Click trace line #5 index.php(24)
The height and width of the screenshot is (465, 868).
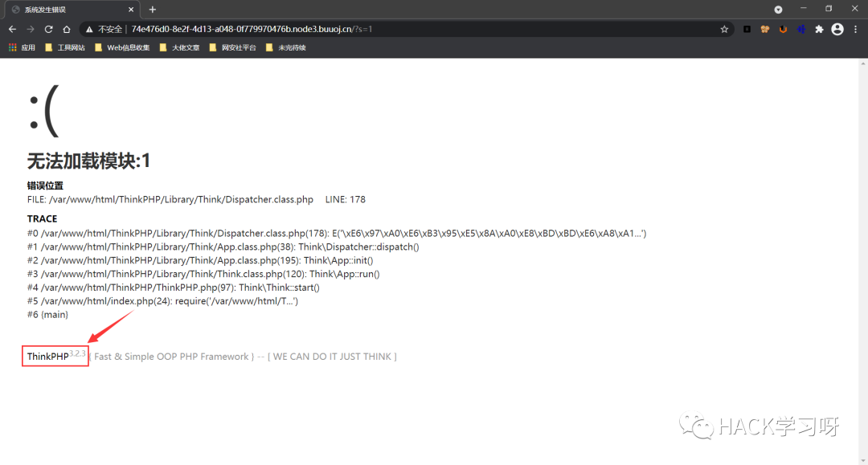(162, 301)
